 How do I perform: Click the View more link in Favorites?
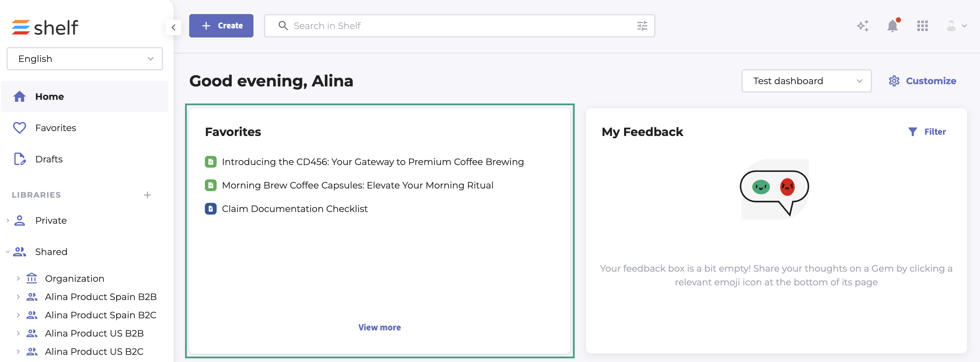pos(379,327)
